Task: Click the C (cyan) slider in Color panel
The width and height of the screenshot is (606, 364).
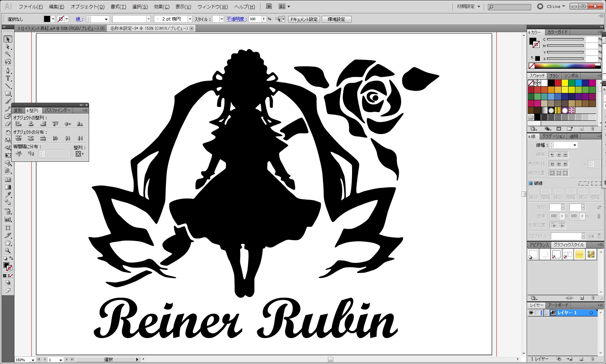Action: [565, 39]
